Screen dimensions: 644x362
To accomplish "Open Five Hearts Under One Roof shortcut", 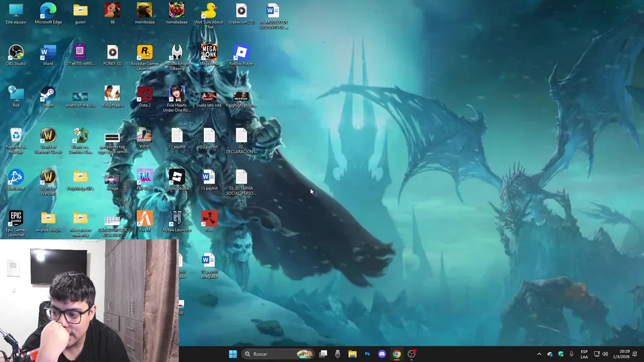I will click(177, 99).
